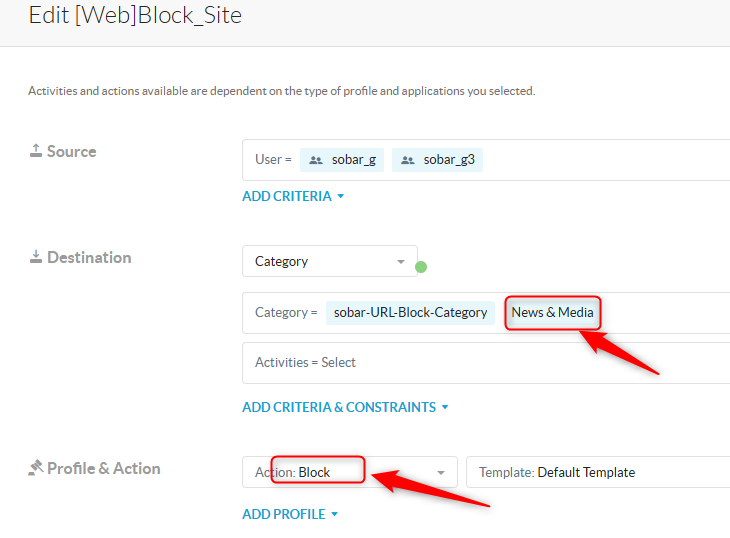Click the dropdown arrow in the Action box
This screenshot has height=538, width=730.
click(x=440, y=473)
